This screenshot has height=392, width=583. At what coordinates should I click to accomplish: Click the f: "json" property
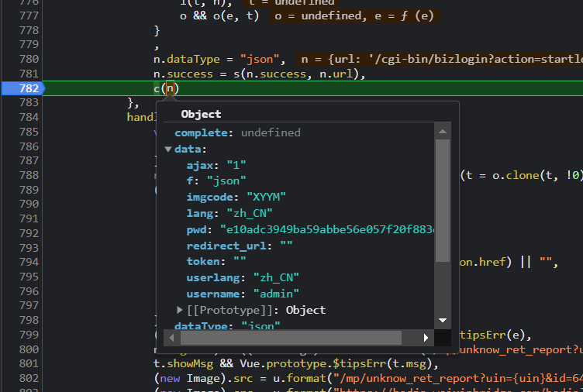(x=216, y=181)
